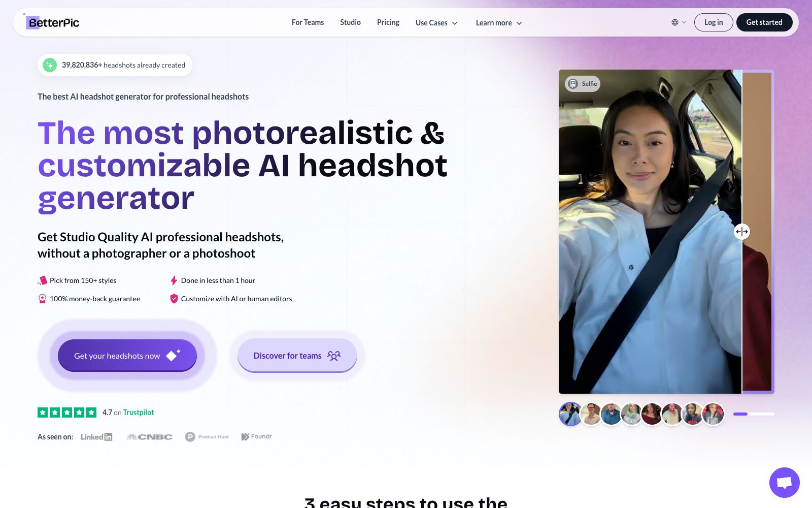Click 'Done in less than 1 hour' text
Viewport: 812px width, 508px height.
(218, 280)
